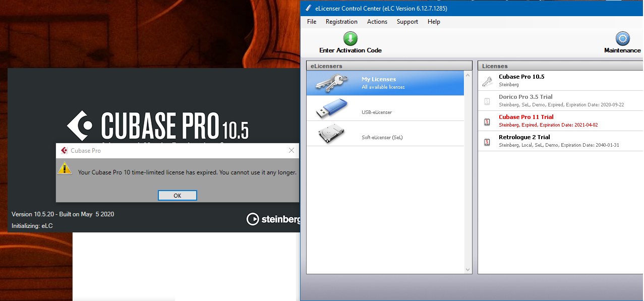Open the File menu in eLicenser
Image resolution: width=644 pixels, height=301 pixels.
312,22
